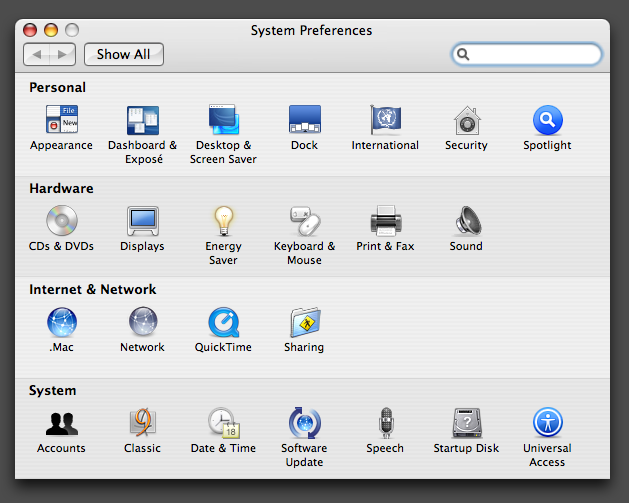Go forward with the right arrow button

coord(63,54)
